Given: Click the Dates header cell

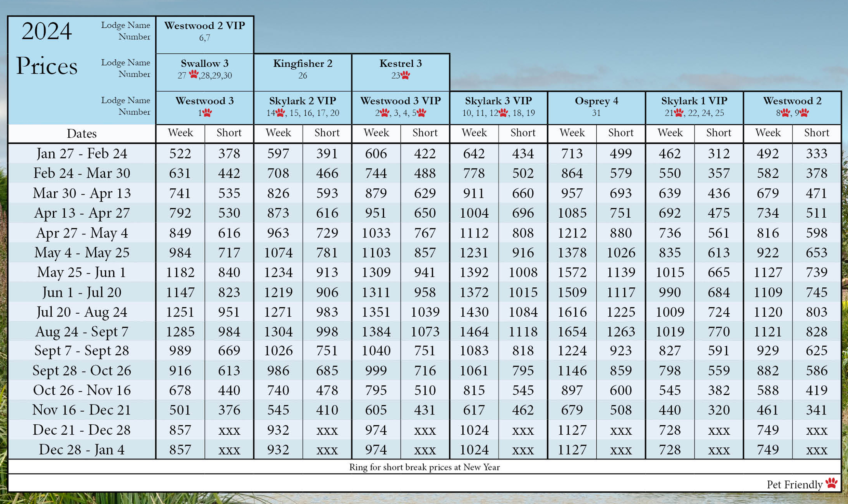Looking at the screenshot, I should (x=81, y=133).
